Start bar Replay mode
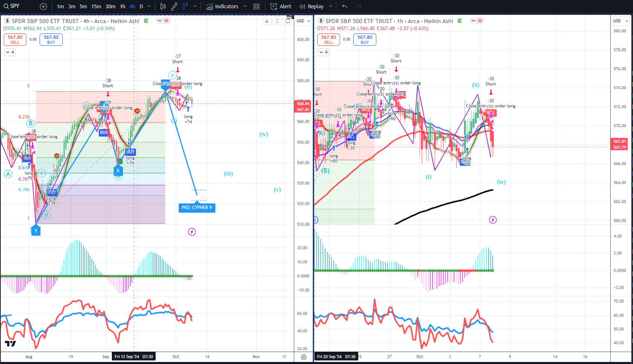Viewport: 633px width, 364px height. click(x=312, y=6)
